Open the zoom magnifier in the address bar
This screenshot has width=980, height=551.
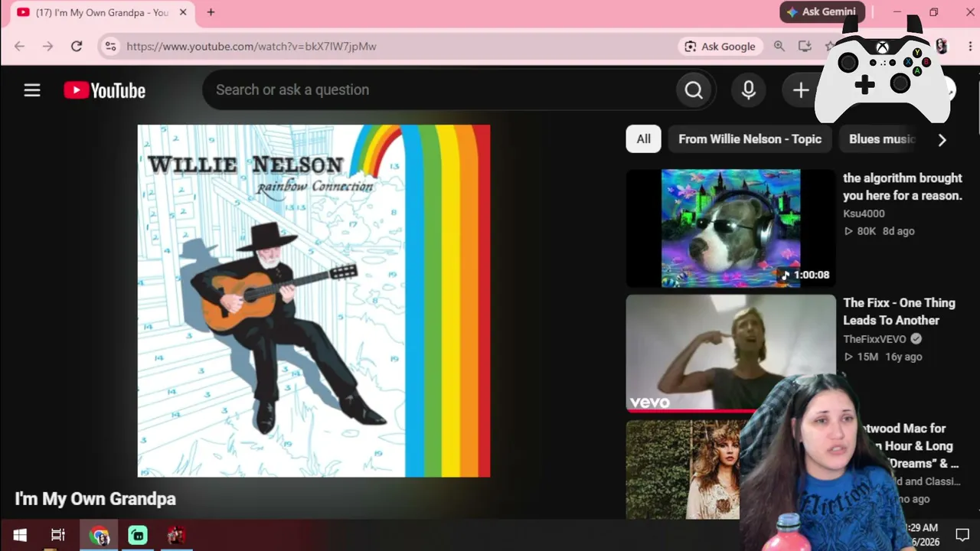click(779, 47)
